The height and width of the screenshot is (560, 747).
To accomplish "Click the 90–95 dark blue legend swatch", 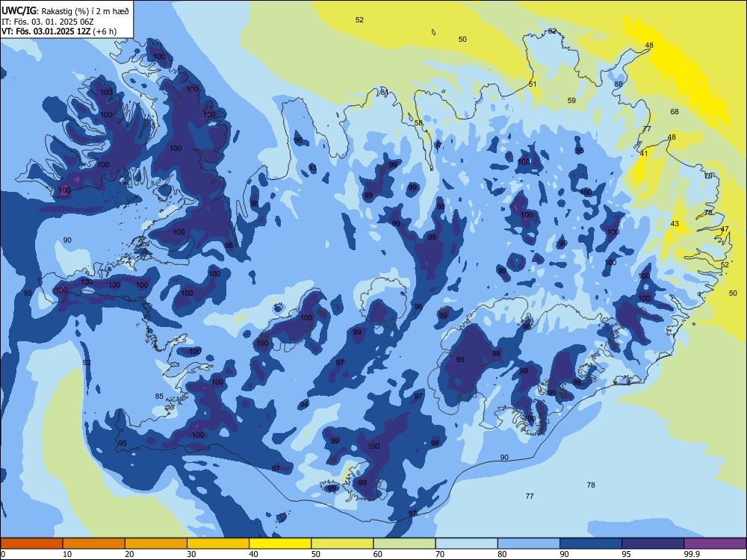I will [x=591, y=544].
